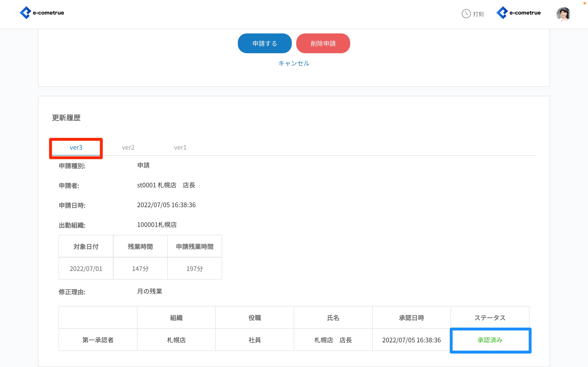
Task: Select the ver3 history tab
Action: point(76,147)
